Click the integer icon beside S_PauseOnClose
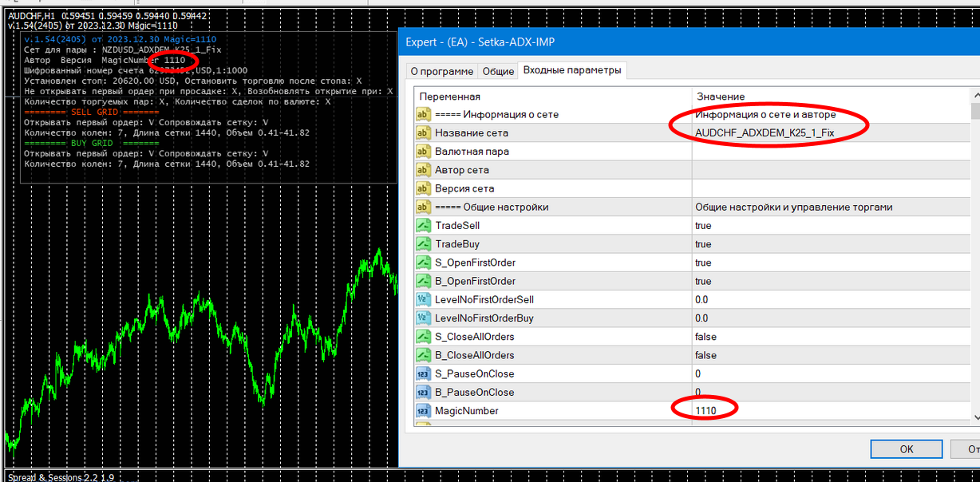 (423, 373)
